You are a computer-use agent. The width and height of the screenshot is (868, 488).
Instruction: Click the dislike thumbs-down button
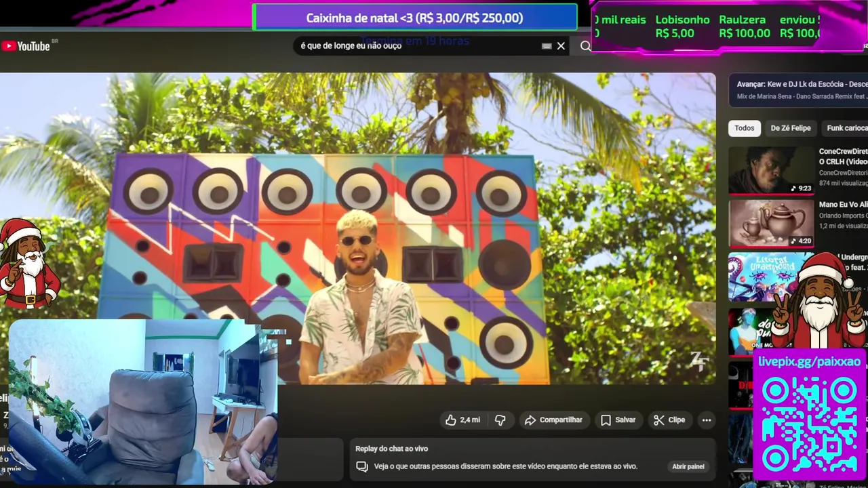click(x=500, y=420)
